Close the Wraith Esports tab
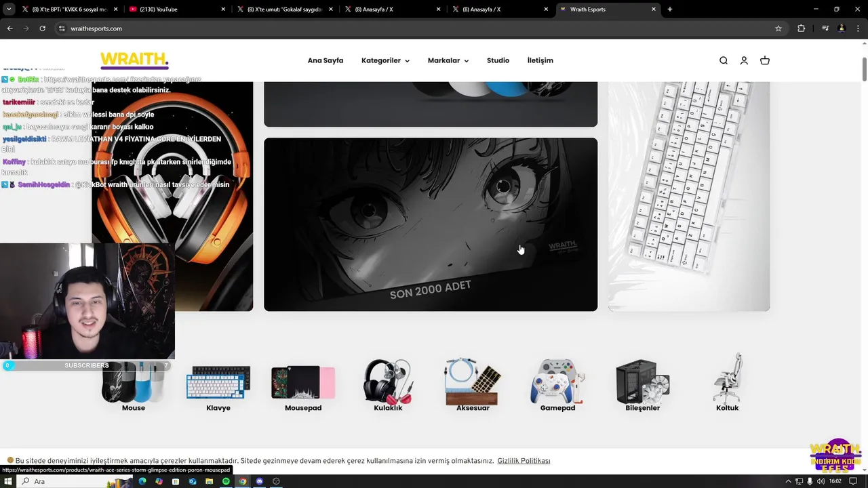Screen dimensions: 868x488 pyautogui.click(x=654, y=9)
